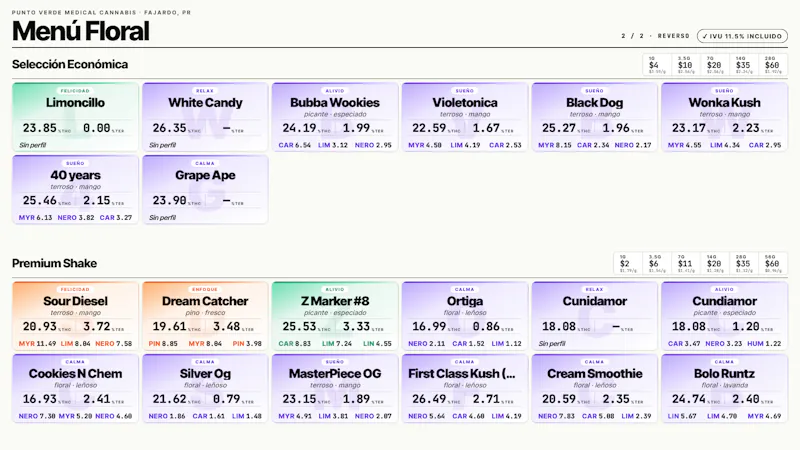Click the Selección Económica section heading
The width and height of the screenshot is (800, 450).
[70, 64]
